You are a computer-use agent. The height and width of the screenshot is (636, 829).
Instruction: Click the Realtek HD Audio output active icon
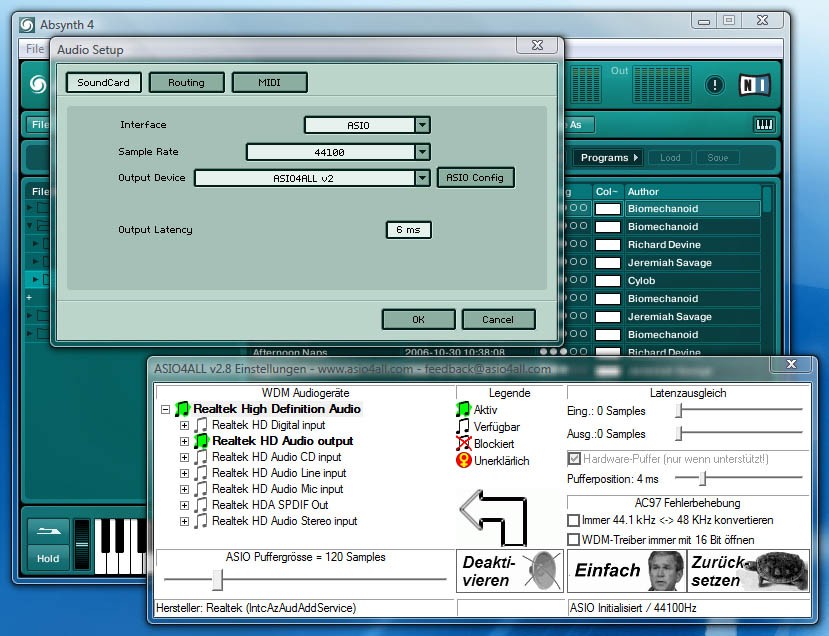point(201,441)
